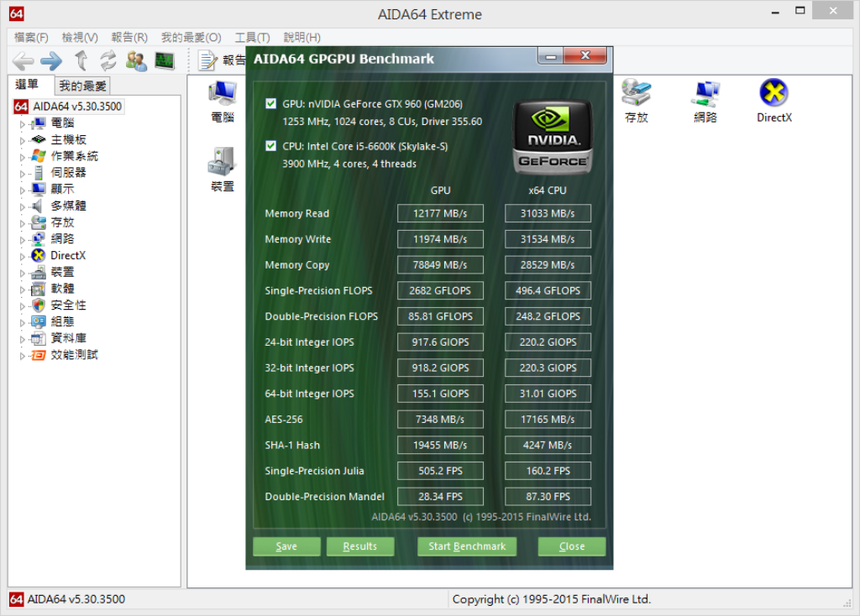Click the 作業系統 operating system tree icon
This screenshot has height=616, width=860.
[x=39, y=155]
